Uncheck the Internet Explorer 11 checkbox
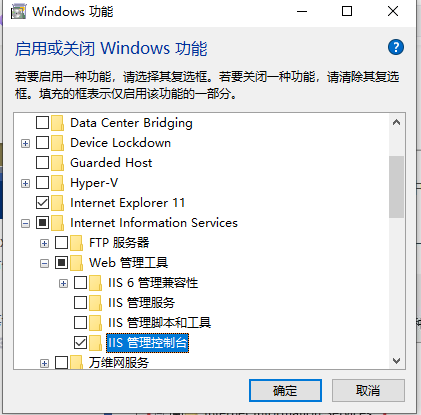421x415 pixels. (x=42, y=203)
